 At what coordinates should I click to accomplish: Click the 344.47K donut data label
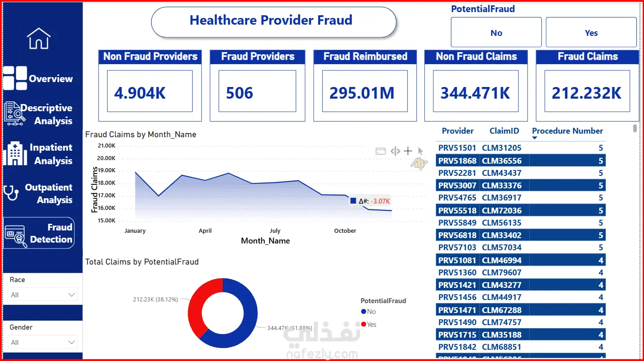[x=290, y=328]
